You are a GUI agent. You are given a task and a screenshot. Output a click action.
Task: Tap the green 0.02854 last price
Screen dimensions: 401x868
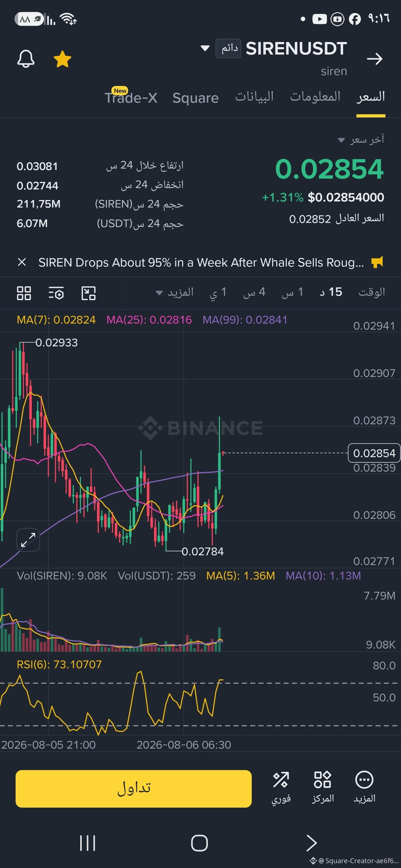point(329,169)
